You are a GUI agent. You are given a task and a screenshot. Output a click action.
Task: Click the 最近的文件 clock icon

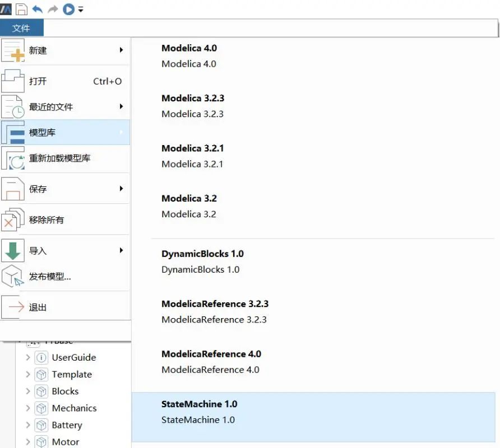tap(13, 107)
